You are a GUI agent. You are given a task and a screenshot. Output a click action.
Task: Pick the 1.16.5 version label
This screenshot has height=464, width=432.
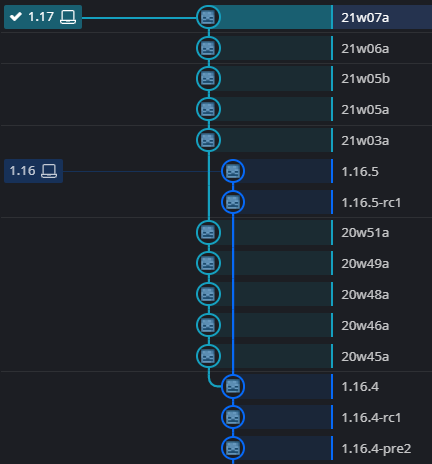pos(360,172)
